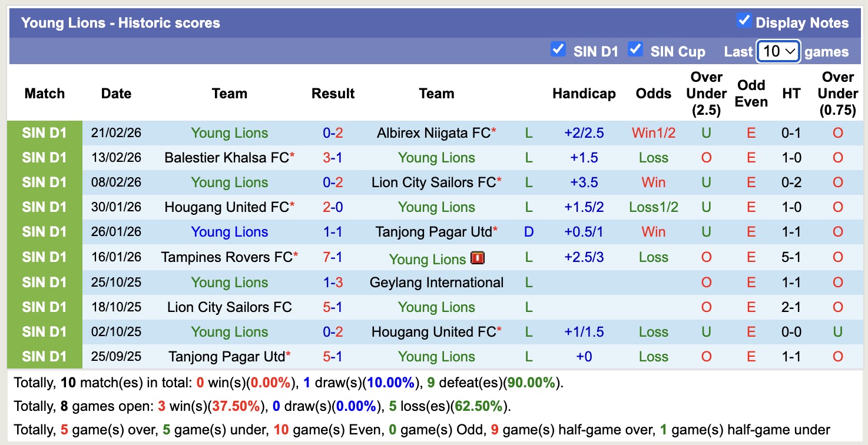
Task: Click the 7-1 result of the Tampines match
Action: pyautogui.click(x=333, y=257)
